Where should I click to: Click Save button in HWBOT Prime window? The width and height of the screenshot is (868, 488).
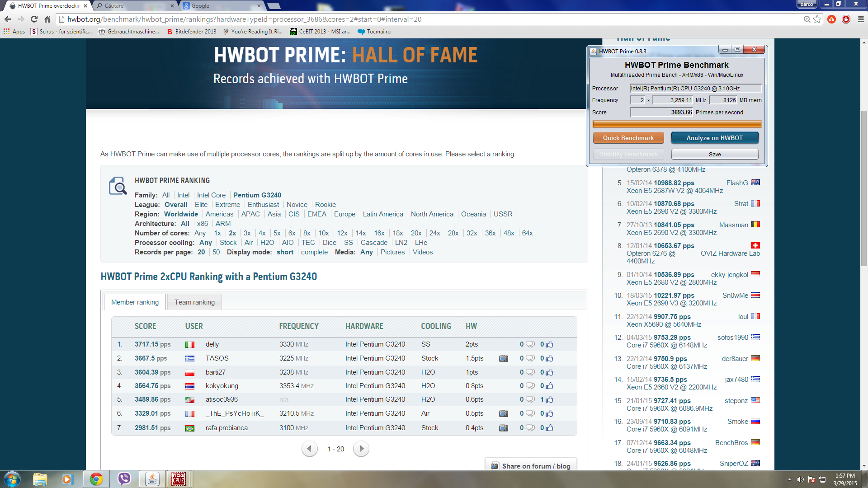(714, 154)
